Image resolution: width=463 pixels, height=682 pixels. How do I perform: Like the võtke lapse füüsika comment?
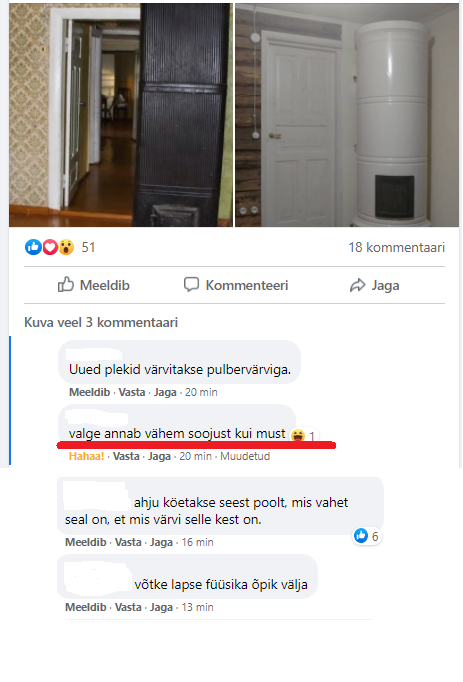tap(85, 607)
